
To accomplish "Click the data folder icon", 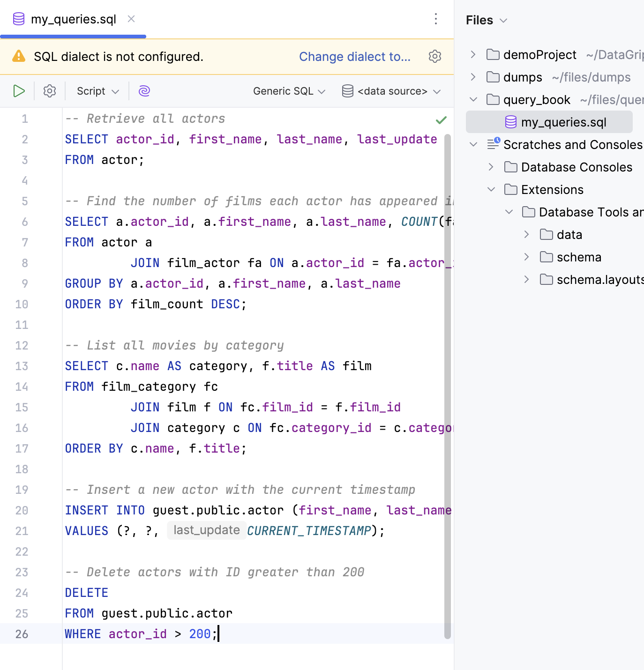I will point(546,234).
